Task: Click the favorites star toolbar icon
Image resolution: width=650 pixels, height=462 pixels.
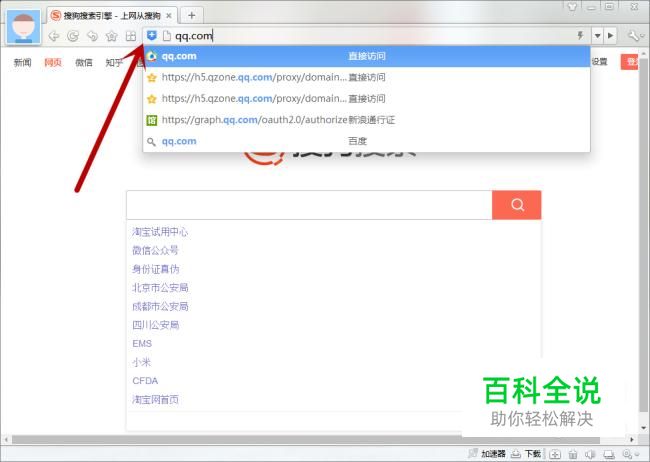Action: pyautogui.click(x=112, y=36)
